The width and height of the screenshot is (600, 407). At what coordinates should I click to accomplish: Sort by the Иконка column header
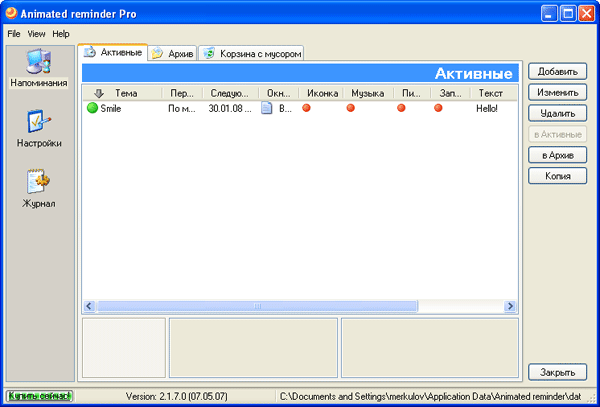click(x=321, y=93)
